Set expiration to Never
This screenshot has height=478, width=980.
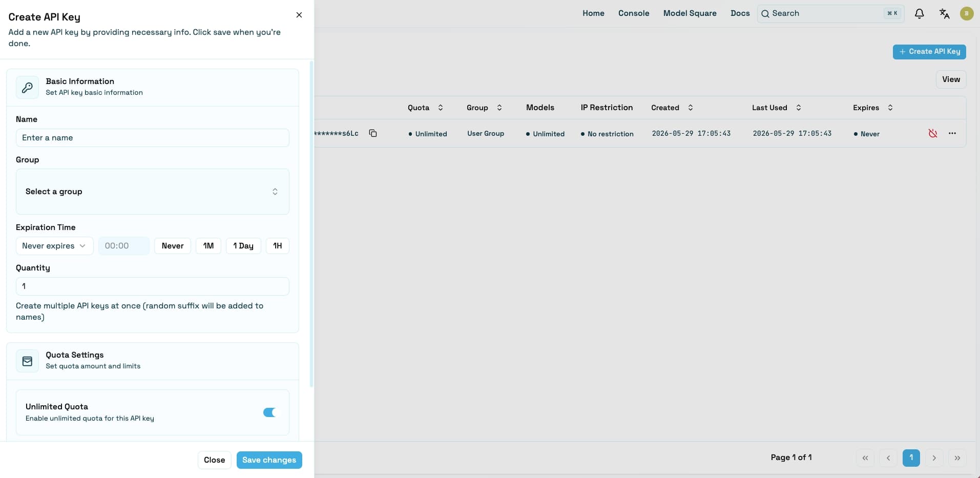(x=173, y=246)
